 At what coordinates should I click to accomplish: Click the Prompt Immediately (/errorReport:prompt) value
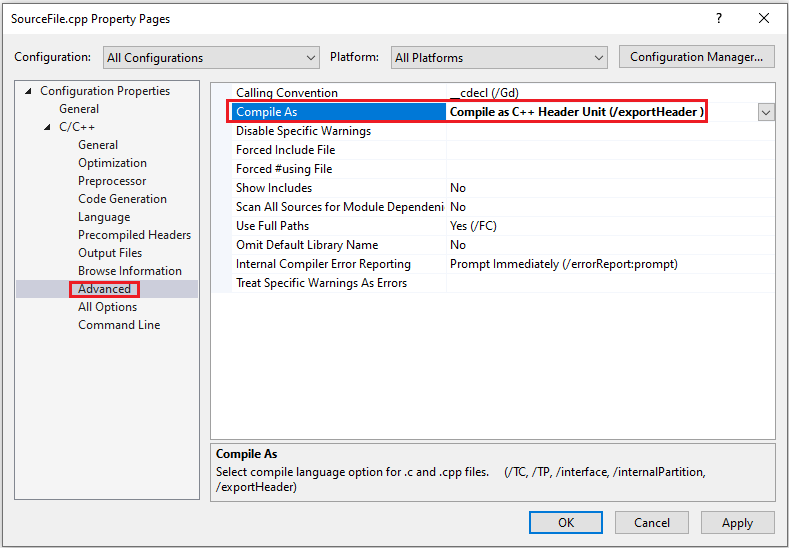coord(564,264)
